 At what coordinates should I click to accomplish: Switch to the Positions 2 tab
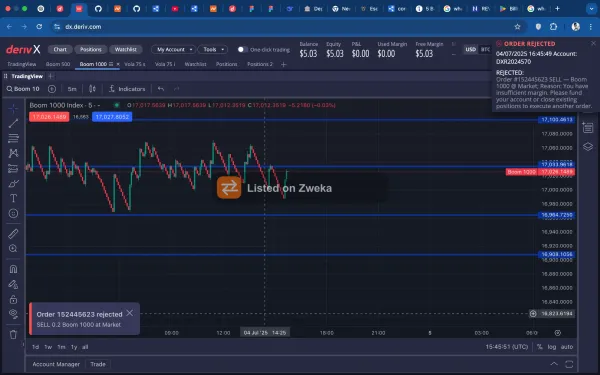(x=260, y=64)
